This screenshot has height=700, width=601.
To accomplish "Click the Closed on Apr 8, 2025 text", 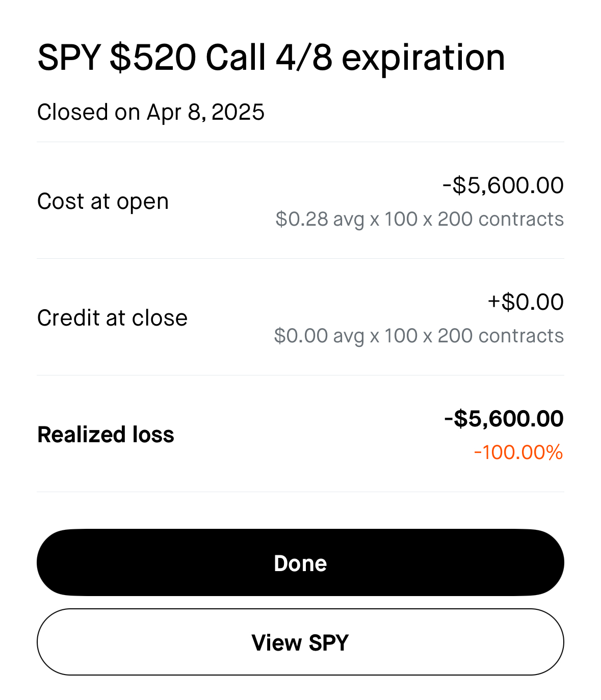I will click(151, 113).
